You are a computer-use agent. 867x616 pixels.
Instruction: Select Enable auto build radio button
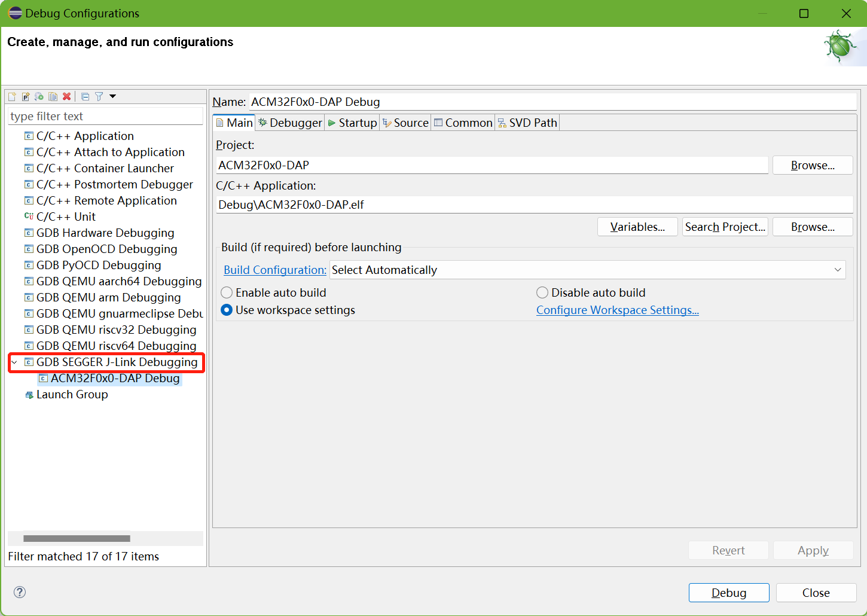pyautogui.click(x=227, y=292)
